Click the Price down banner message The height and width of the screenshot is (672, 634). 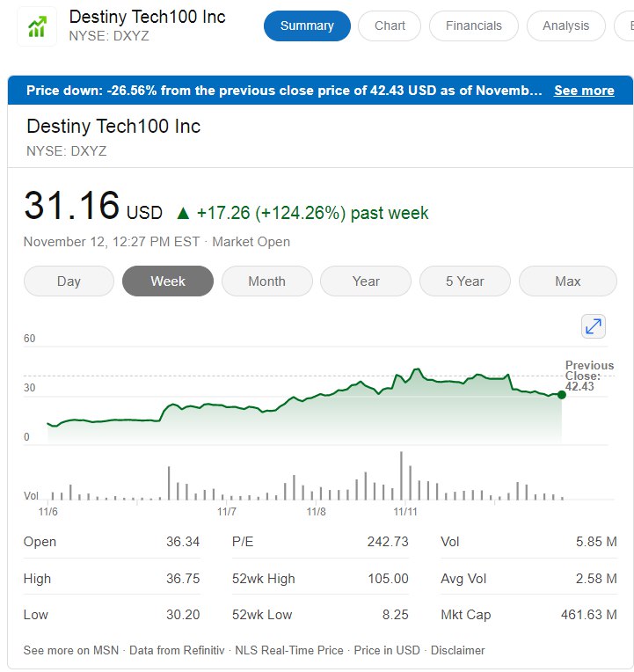284,91
